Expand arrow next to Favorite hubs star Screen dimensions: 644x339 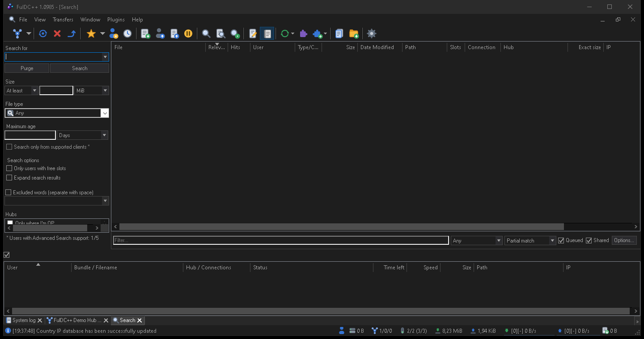coord(102,33)
